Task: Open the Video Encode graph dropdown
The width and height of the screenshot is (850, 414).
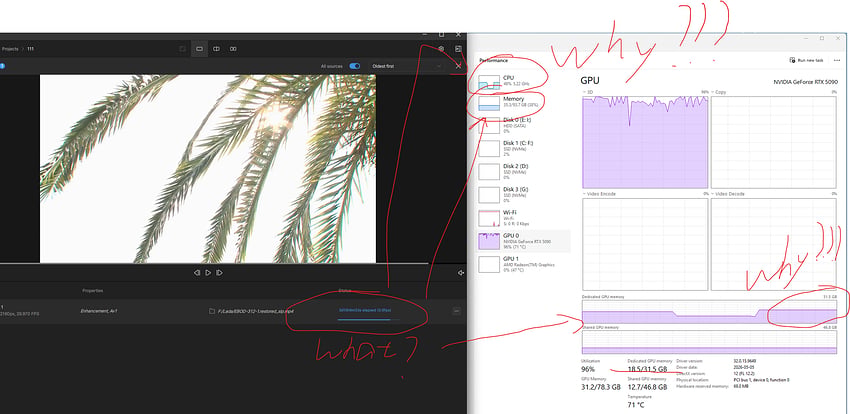Action: (600, 193)
